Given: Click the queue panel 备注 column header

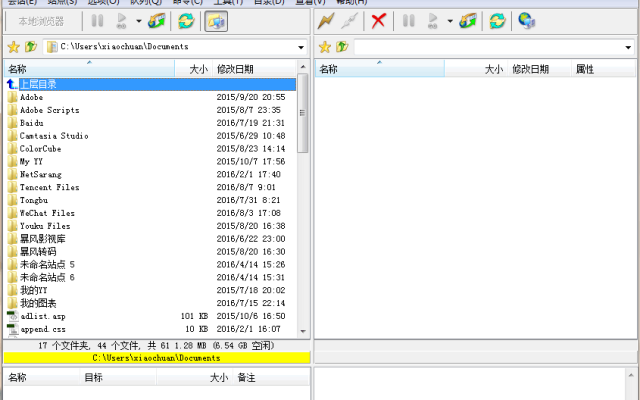Looking at the screenshot, I should click(270, 378).
